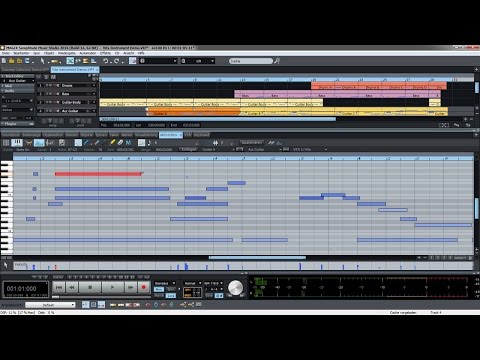The image size is (480, 360).
Task: Open the score view icon in MIDI editor
Action: pos(50,143)
